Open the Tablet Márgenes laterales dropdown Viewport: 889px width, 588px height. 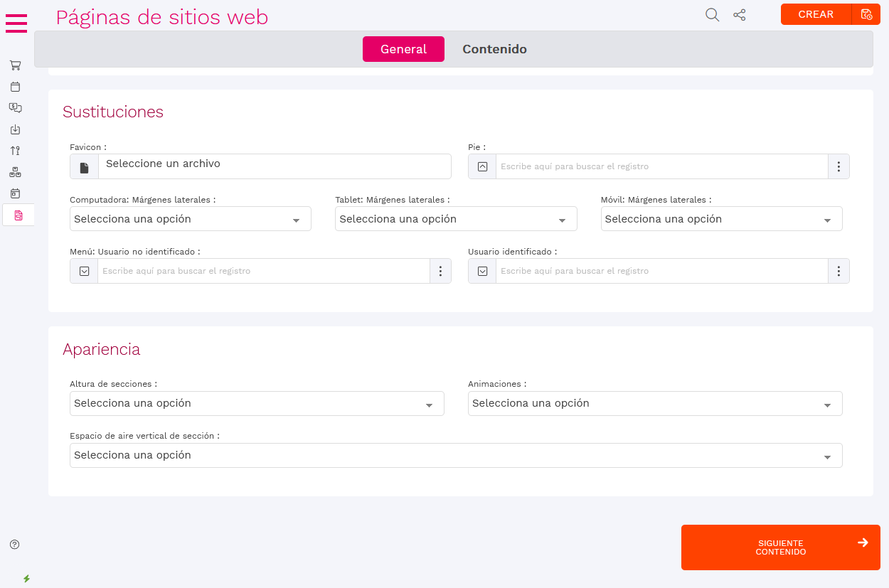[455, 219]
